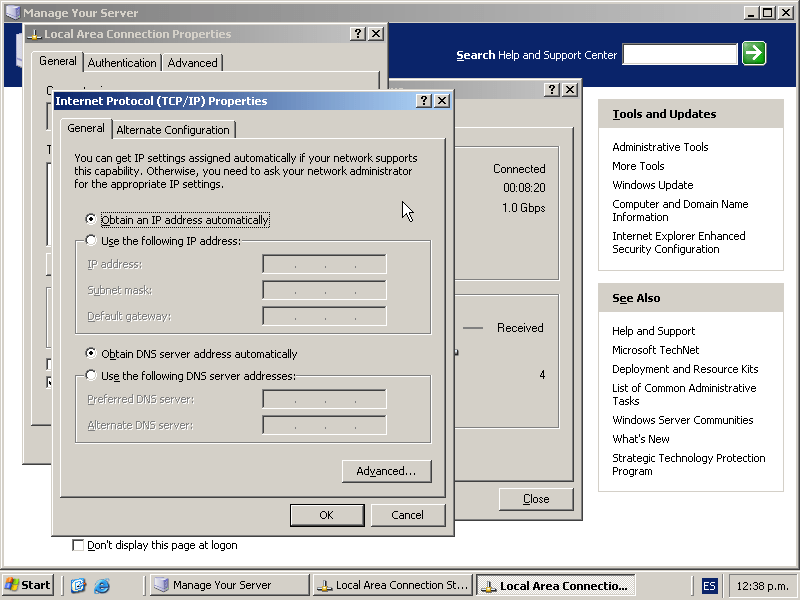
Task: Check Don't display this page at logon
Action: pyautogui.click(x=78, y=546)
